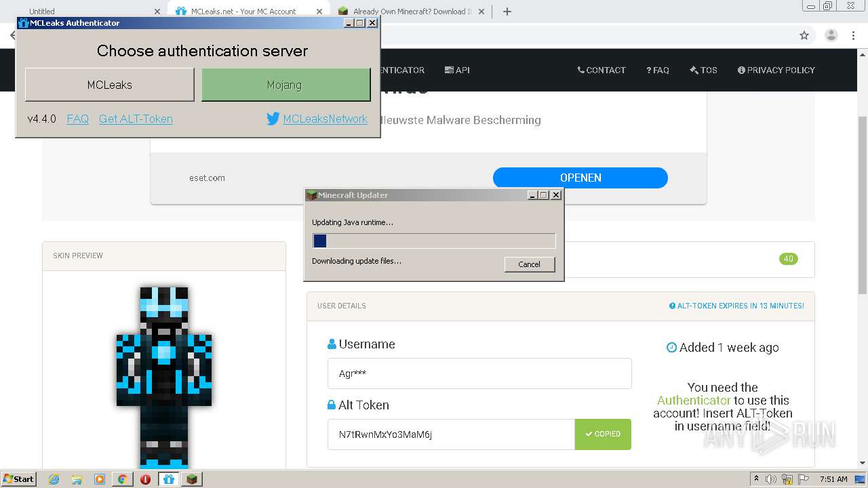Close the Untitled browser tab
Image resolution: width=868 pixels, height=488 pixels.
[x=157, y=12]
